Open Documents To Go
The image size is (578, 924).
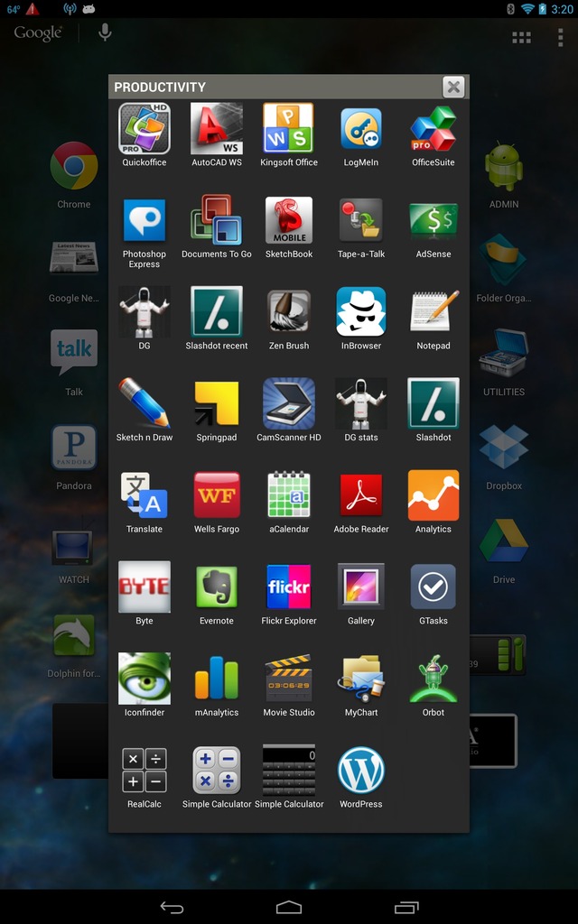(x=217, y=220)
